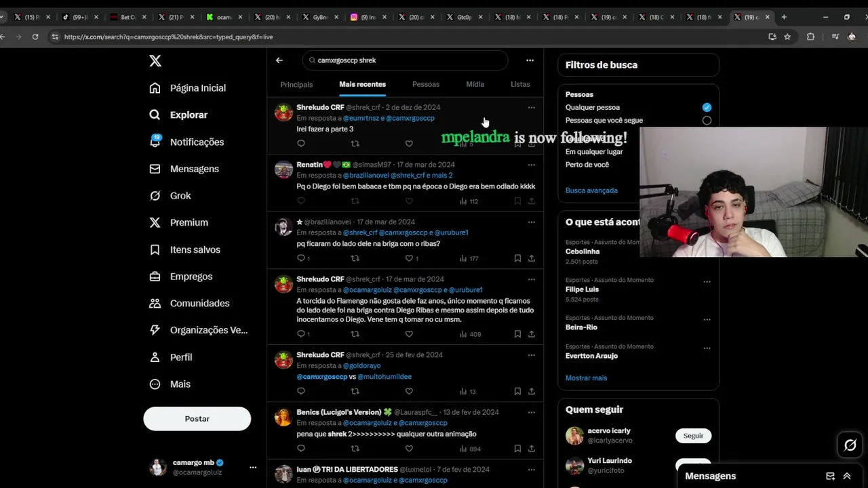Reply to Irei fazer a parte 3 post

pyautogui.click(x=301, y=144)
